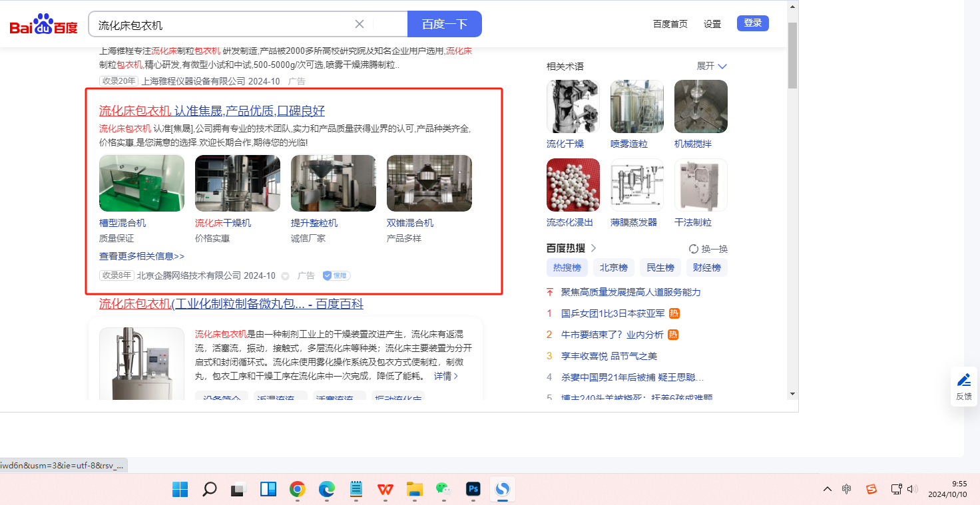Image resolution: width=980 pixels, height=505 pixels.
Task: Click the 登录 login button
Action: [752, 23]
